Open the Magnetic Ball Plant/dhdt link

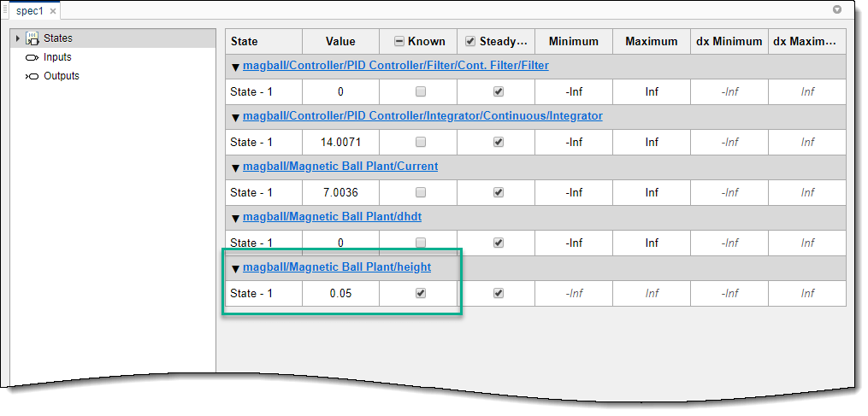[x=332, y=217]
